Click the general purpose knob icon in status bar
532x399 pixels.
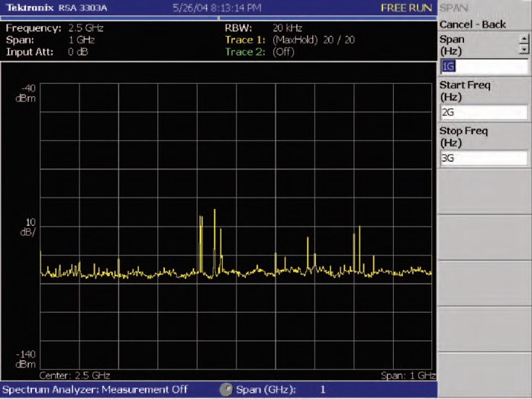[x=226, y=390]
